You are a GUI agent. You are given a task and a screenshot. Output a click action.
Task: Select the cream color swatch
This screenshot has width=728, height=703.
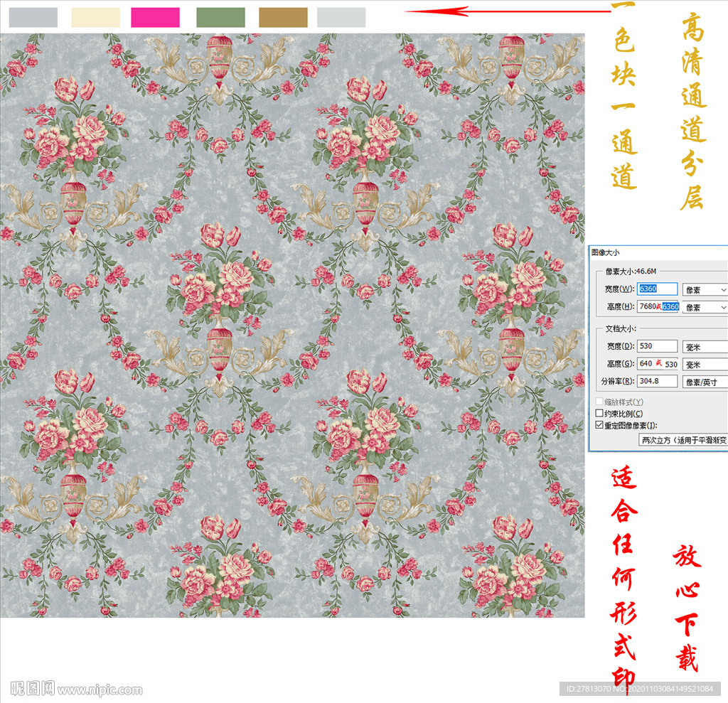point(96,18)
